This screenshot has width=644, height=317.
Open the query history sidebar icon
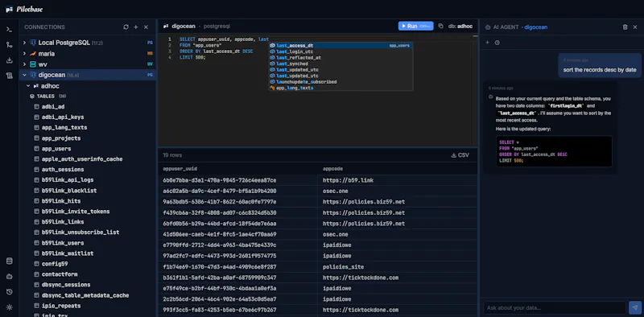click(x=9, y=292)
